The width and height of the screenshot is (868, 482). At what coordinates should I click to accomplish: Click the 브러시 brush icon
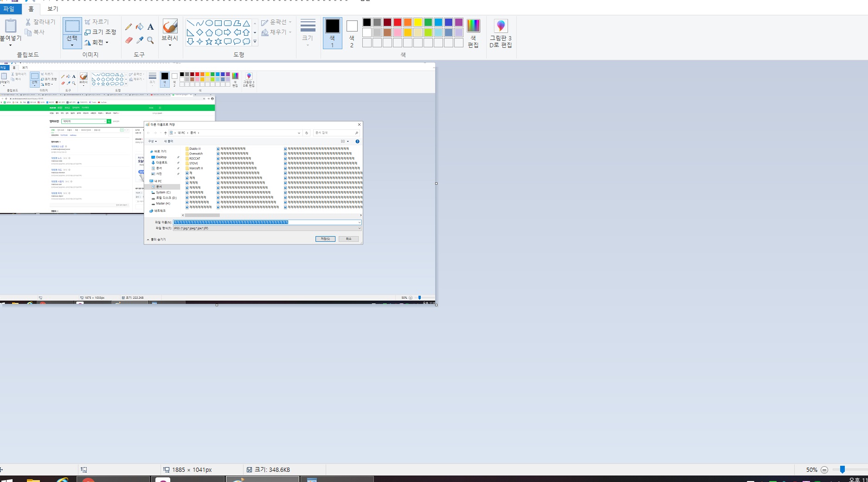tap(170, 26)
